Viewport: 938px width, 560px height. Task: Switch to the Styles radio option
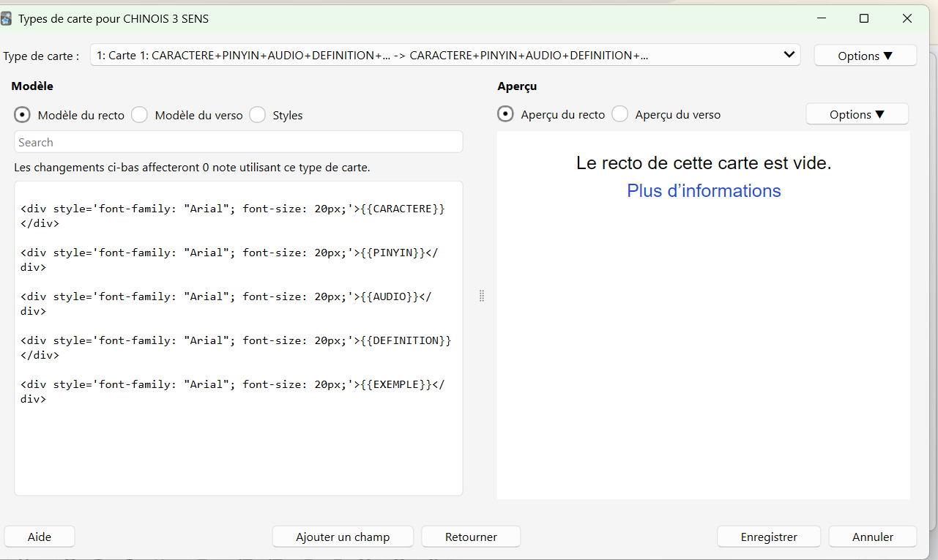click(258, 115)
